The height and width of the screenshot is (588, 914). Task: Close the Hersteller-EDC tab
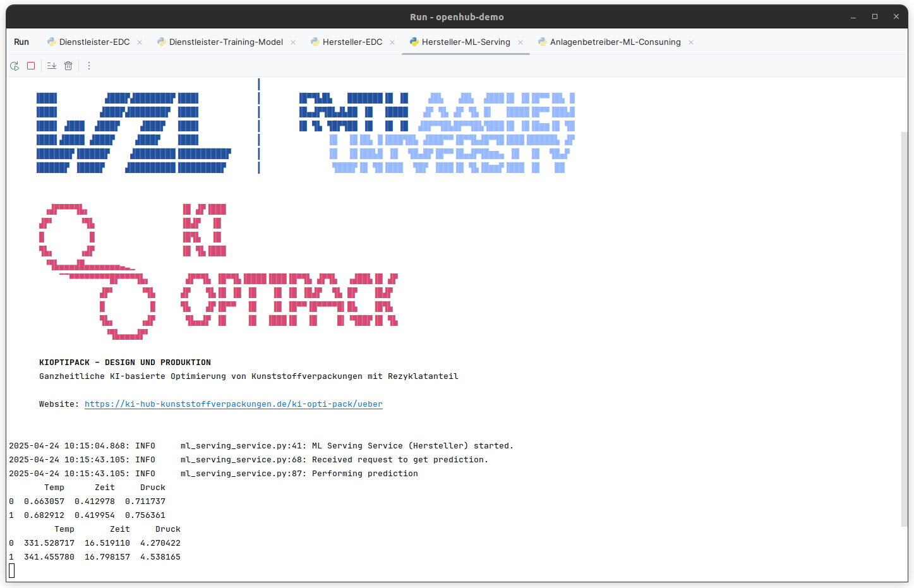(x=392, y=42)
